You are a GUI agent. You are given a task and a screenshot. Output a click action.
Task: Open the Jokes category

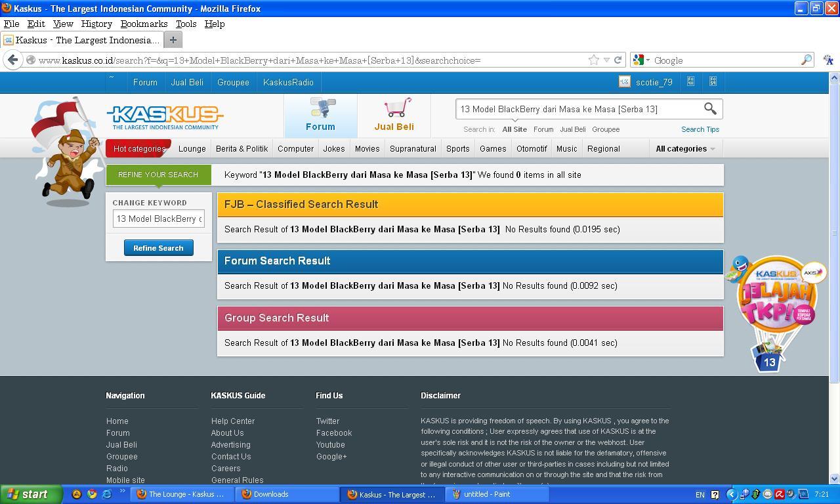[x=334, y=148]
